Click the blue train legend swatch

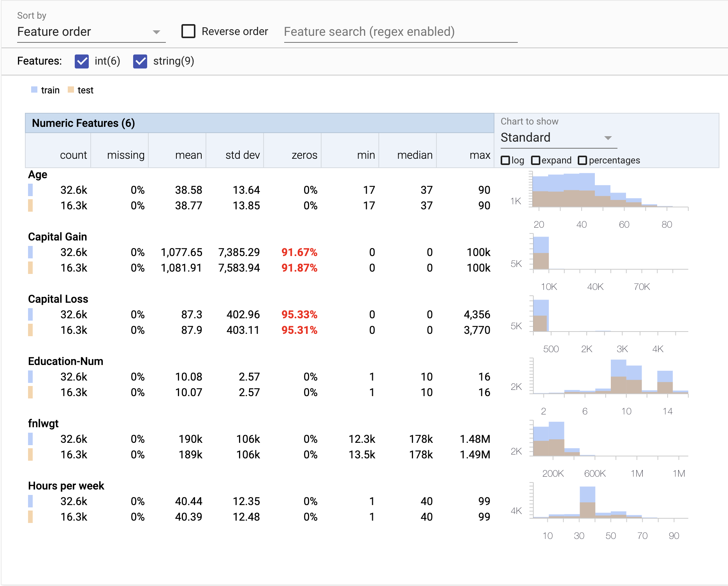tap(34, 90)
